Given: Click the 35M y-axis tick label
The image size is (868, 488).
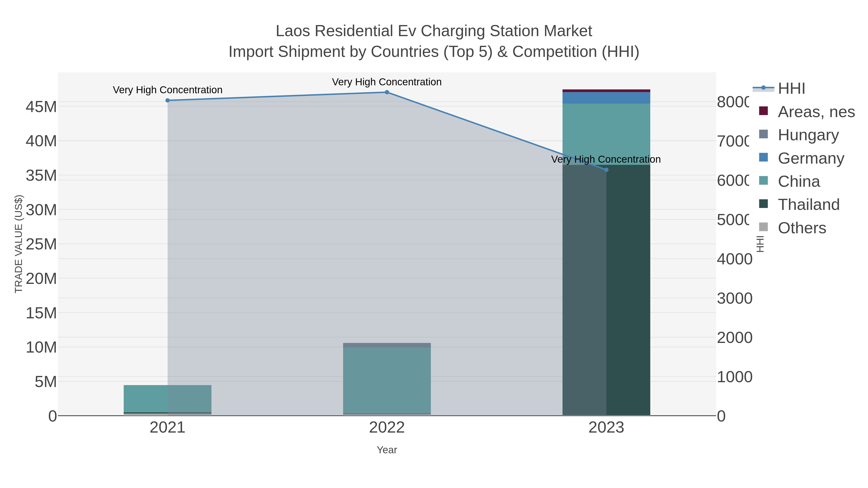Looking at the screenshot, I should point(41,175).
